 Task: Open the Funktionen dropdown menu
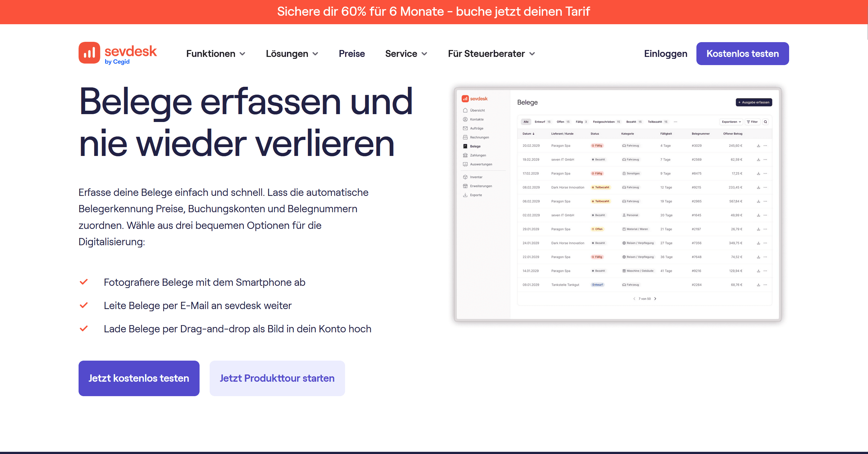click(x=216, y=53)
